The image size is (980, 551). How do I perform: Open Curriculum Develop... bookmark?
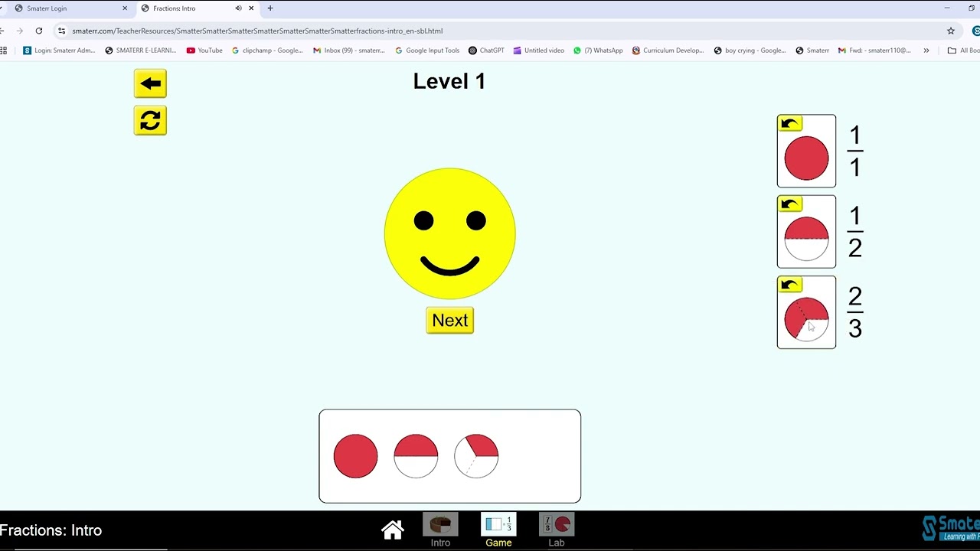point(668,51)
